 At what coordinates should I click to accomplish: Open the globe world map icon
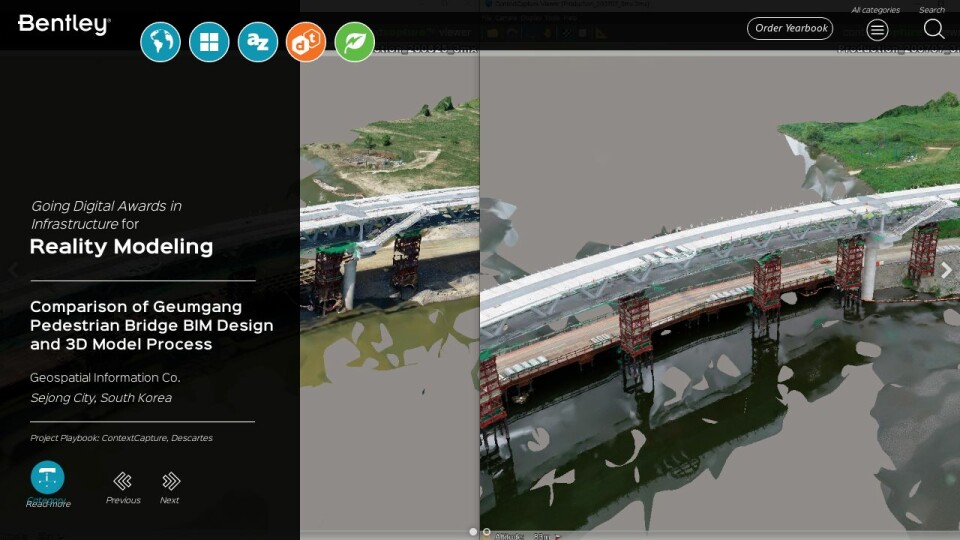tap(160, 42)
